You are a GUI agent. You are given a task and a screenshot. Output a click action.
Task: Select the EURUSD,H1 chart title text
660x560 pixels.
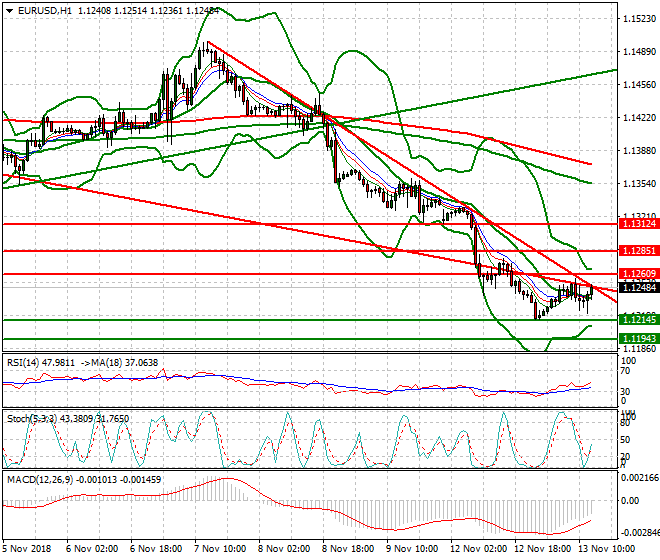(45, 11)
